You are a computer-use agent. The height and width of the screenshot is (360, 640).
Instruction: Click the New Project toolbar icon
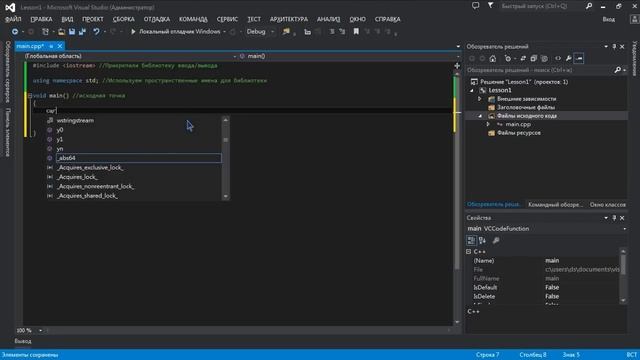45,31
